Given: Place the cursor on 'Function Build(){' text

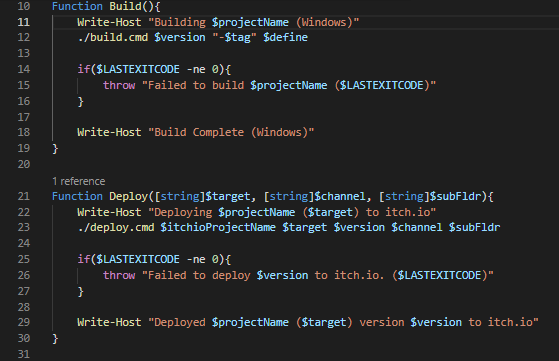Looking at the screenshot, I should click(106, 6).
